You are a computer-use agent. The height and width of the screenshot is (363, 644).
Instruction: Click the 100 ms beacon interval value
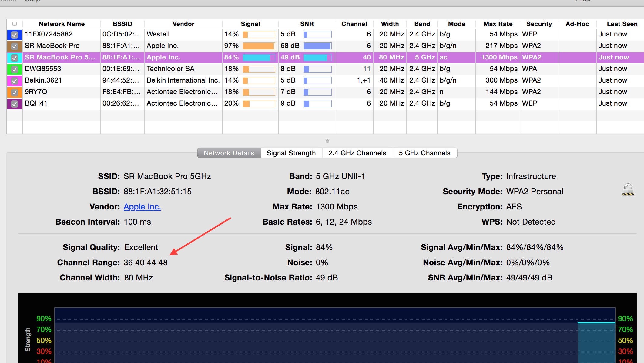point(137,222)
